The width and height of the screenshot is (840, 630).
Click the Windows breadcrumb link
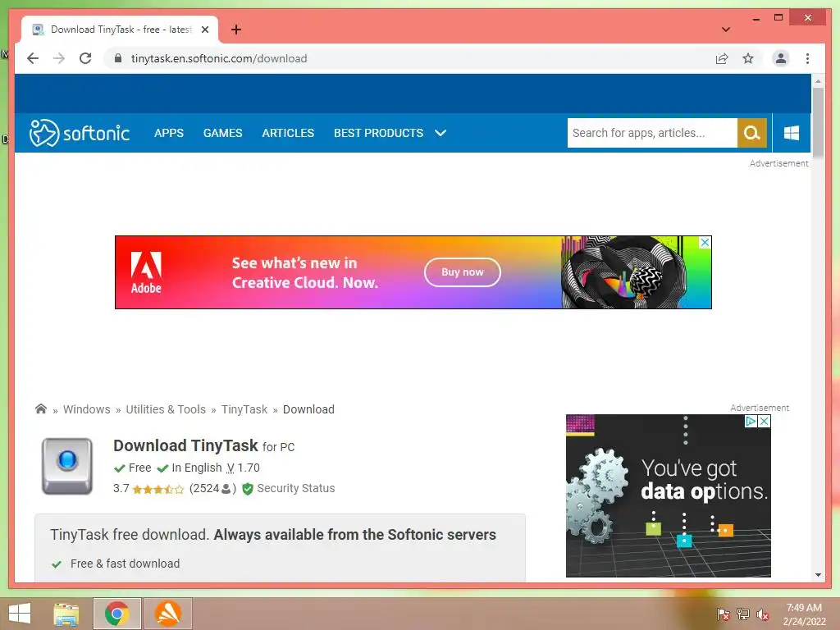pos(87,409)
